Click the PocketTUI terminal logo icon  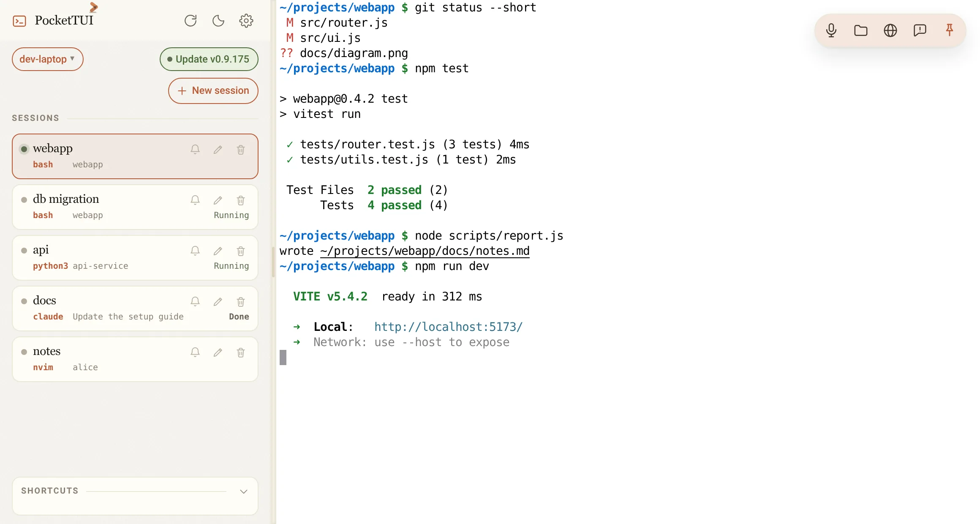19,21
